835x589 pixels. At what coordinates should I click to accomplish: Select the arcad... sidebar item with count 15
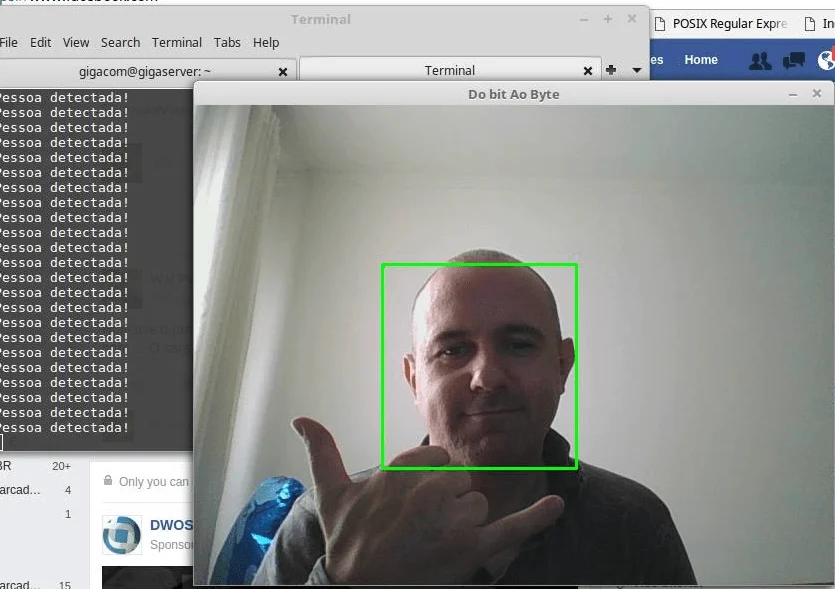coord(36,584)
